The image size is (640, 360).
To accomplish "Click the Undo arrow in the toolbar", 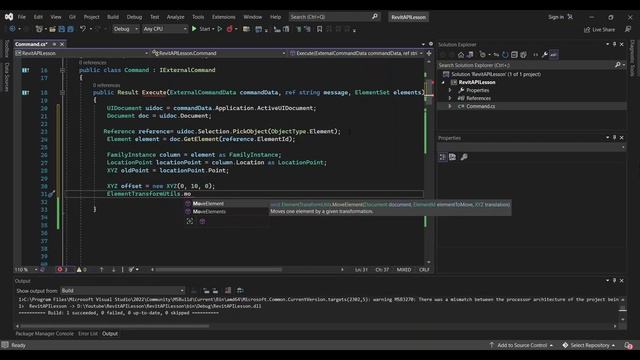I will click(x=83, y=29).
